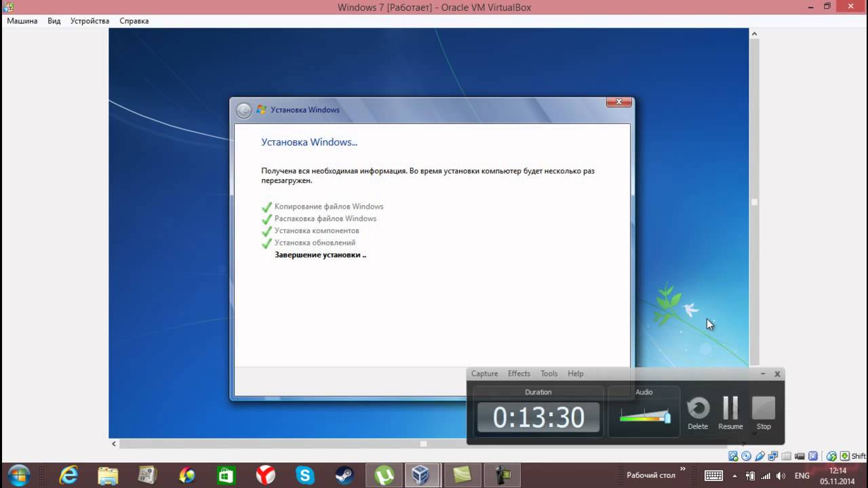The height and width of the screenshot is (488, 868).
Task: Click Рабочий стол toolbar label
Action: tap(650, 475)
